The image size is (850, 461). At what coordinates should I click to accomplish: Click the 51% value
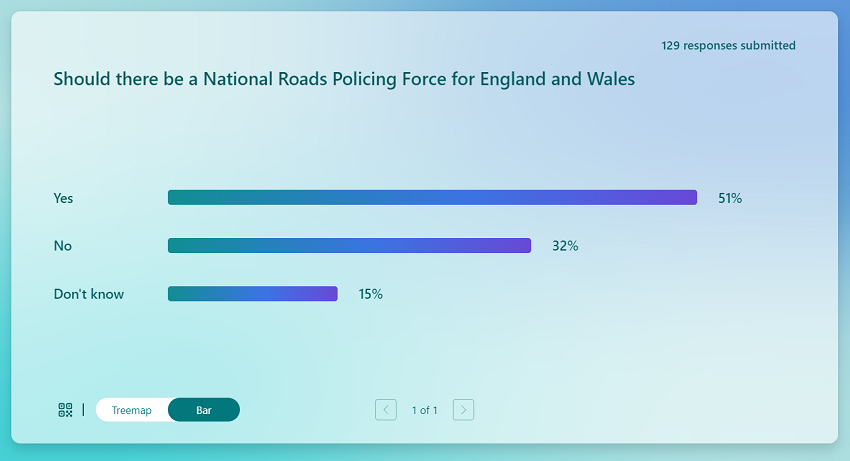tap(730, 198)
